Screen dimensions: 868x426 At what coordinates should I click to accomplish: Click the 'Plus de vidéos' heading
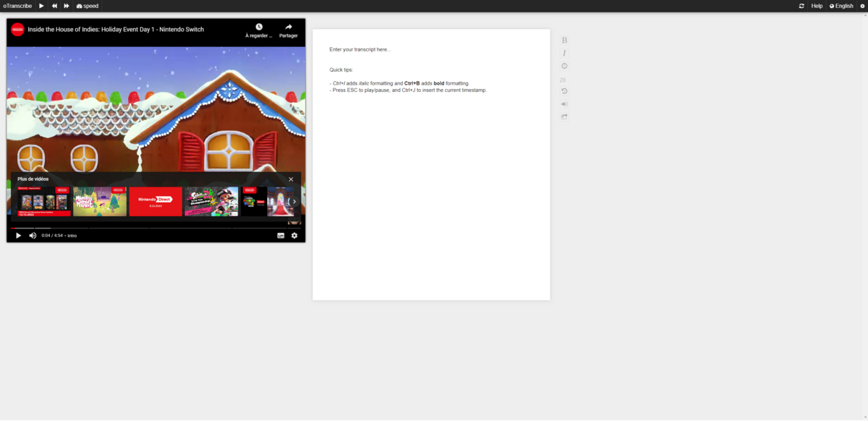33,179
